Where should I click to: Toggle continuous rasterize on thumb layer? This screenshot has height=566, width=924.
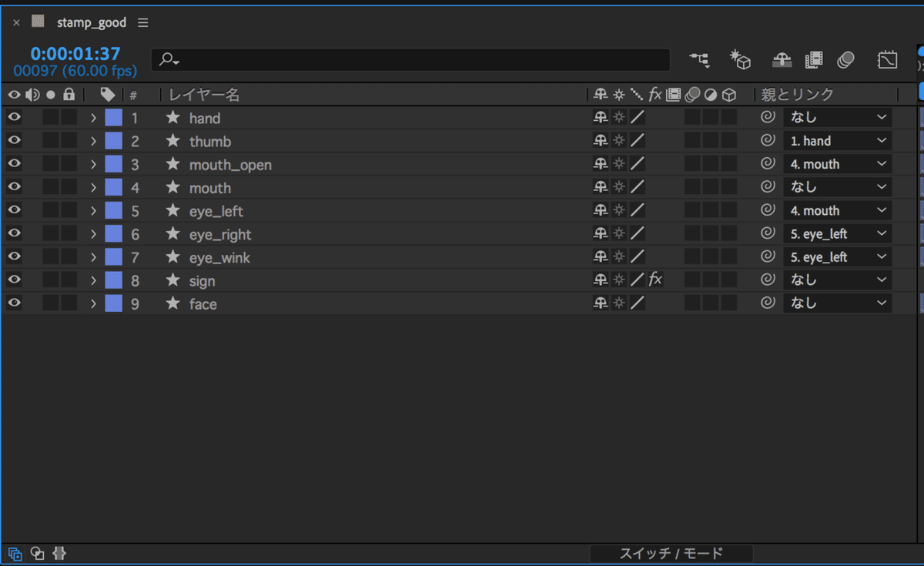tap(619, 141)
